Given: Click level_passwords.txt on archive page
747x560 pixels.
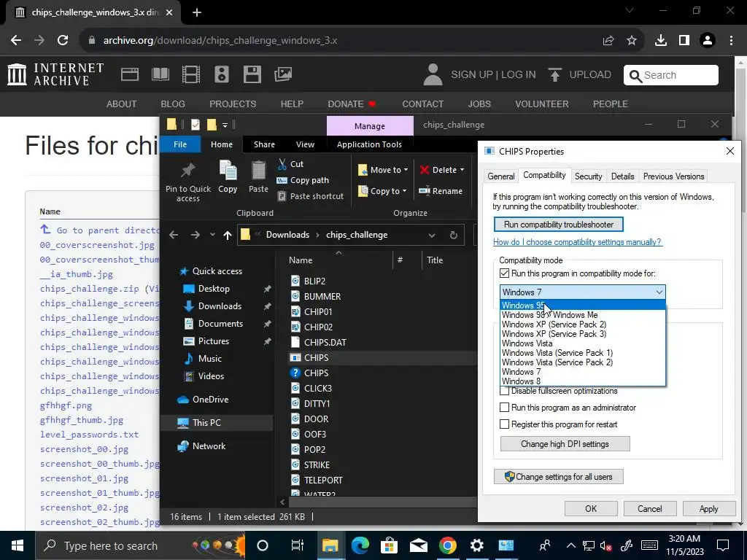Looking at the screenshot, I should coord(89,435).
